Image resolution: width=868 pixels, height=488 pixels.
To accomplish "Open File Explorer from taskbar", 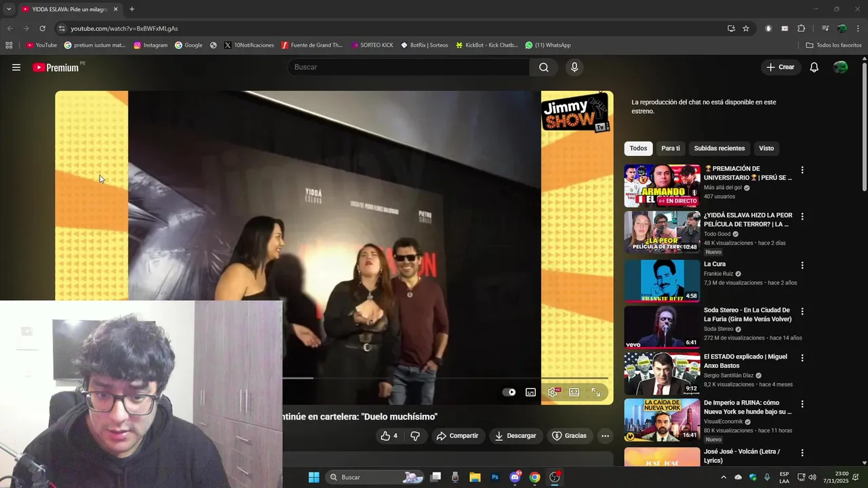I will point(475,477).
